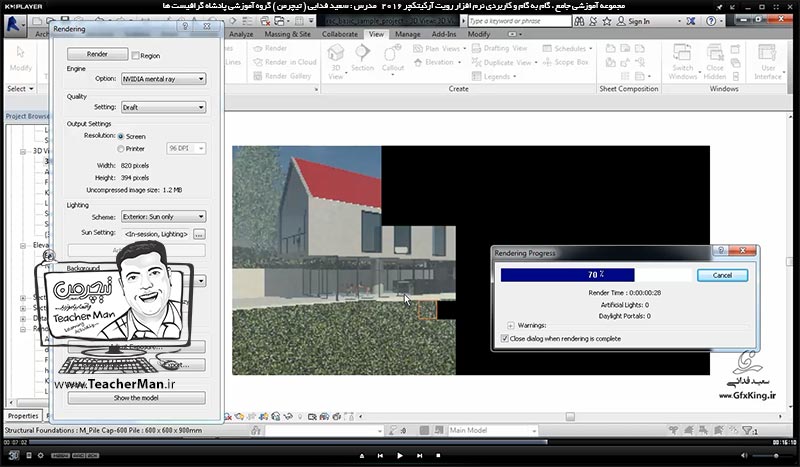Open the Manage ribbon tab
Screen dimensions: 800x467
pos(408,34)
